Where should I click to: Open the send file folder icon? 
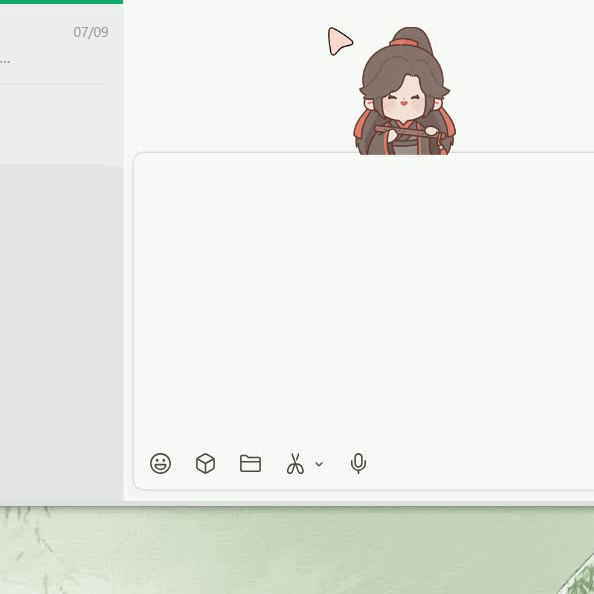point(250,463)
